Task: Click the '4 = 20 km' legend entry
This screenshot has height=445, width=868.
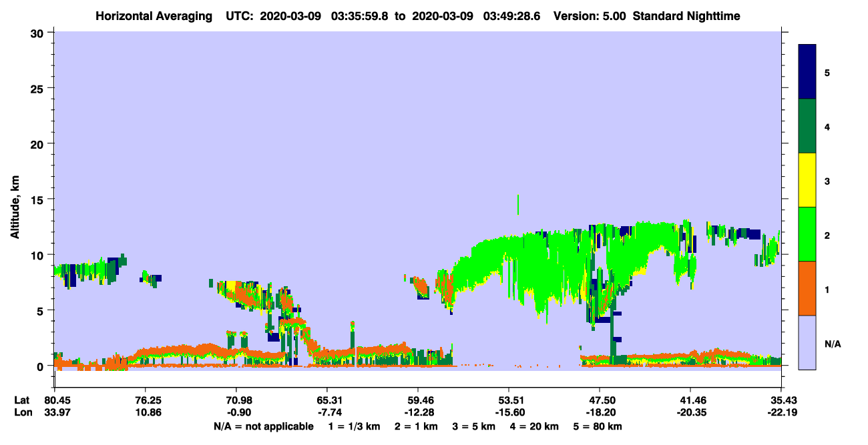Action: tap(535, 426)
